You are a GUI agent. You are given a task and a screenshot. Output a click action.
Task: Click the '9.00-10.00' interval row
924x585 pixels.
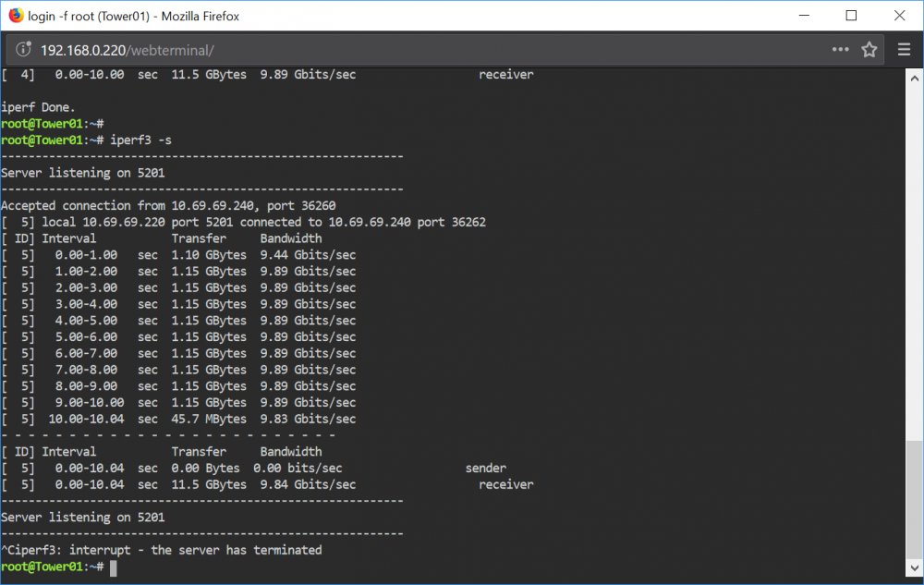(178, 403)
